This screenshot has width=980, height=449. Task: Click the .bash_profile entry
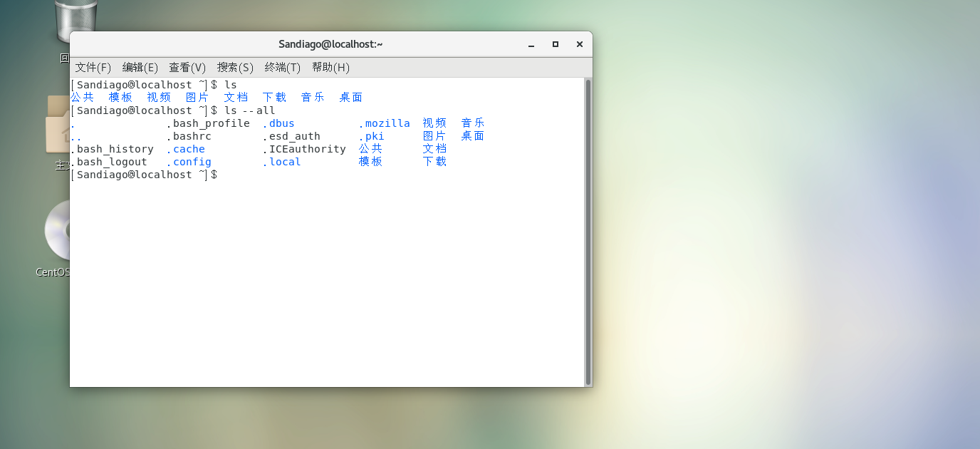click(x=208, y=123)
